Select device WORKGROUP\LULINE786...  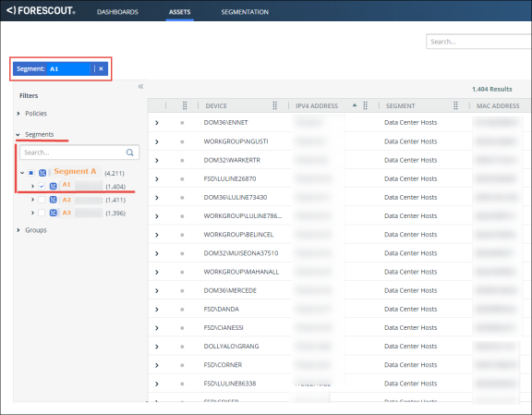243,216
